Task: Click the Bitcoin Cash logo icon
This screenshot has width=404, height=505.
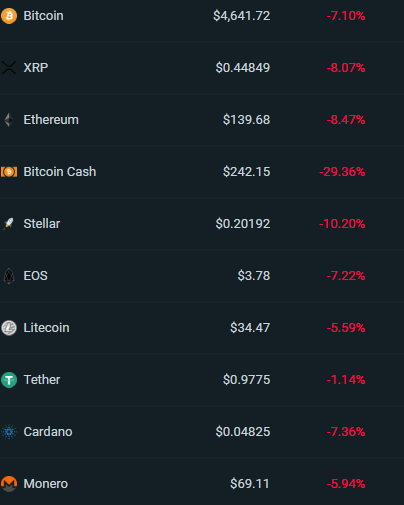Action: [9, 172]
